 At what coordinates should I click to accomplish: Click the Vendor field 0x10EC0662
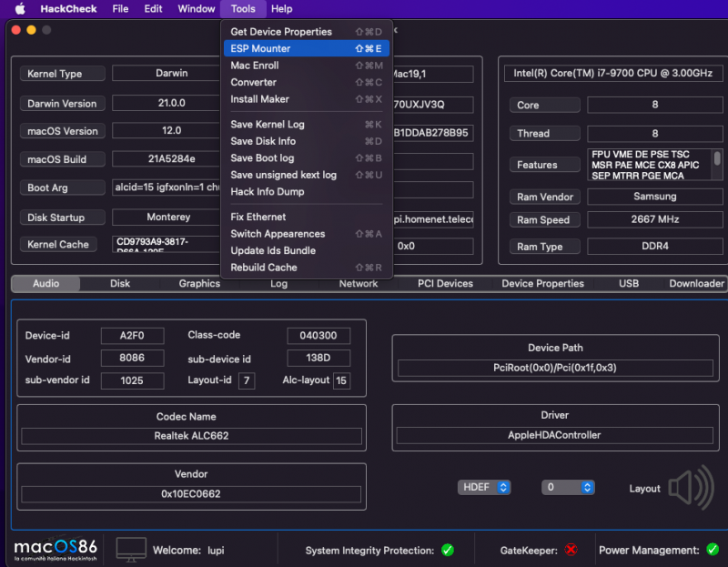(191, 493)
